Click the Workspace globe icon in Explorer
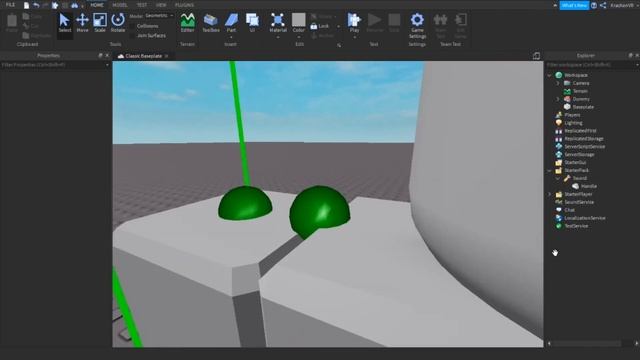This screenshot has height=360, width=640. pyautogui.click(x=559, y=75)
